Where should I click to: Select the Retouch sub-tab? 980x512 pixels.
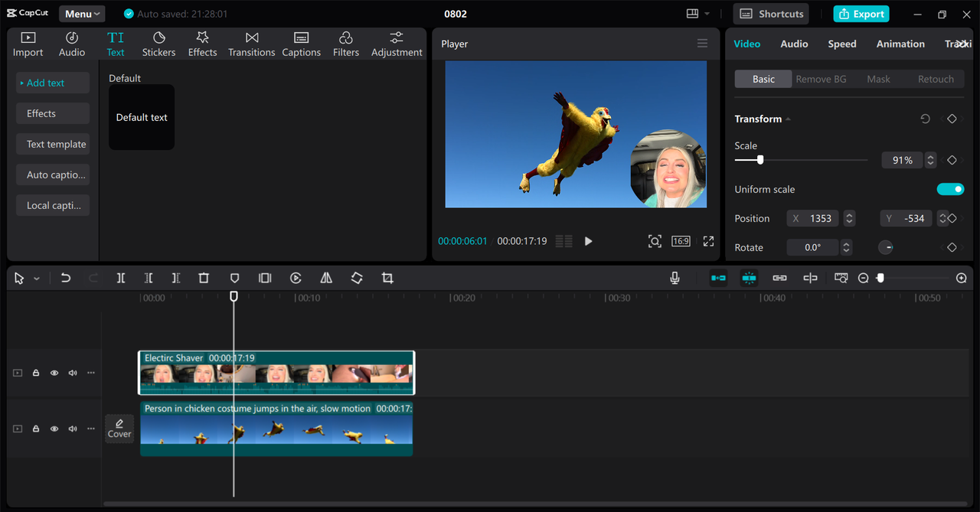[936, 79]
